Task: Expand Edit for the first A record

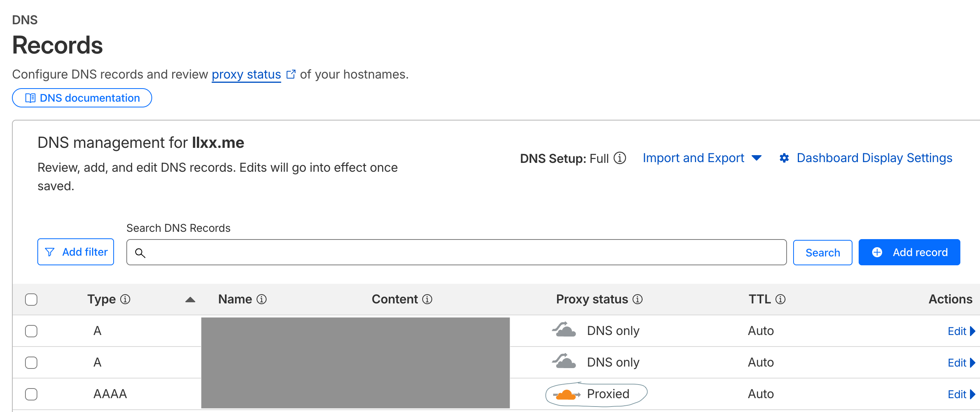Action: [961, 331]
